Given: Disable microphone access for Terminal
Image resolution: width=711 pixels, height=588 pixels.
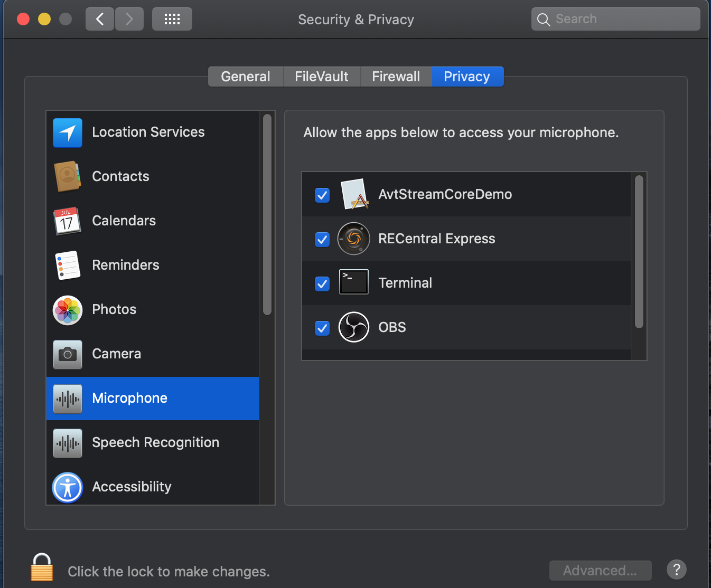Looking at the screenshot, I should click(322, 283).
